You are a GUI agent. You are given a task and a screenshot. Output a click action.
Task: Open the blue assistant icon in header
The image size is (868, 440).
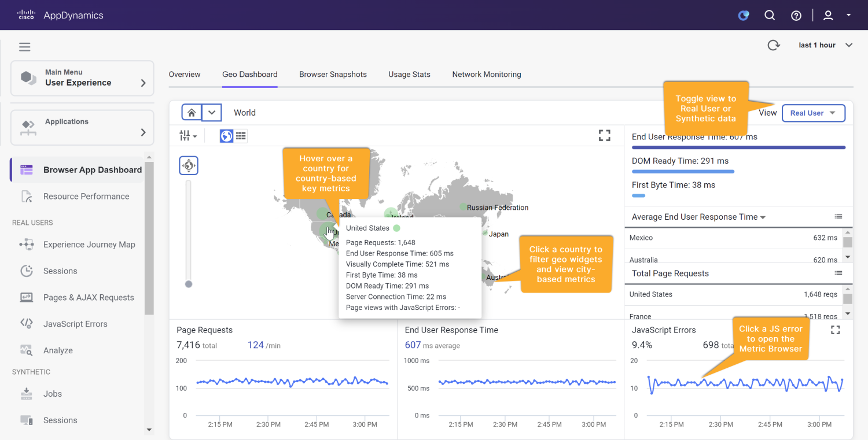744,16
